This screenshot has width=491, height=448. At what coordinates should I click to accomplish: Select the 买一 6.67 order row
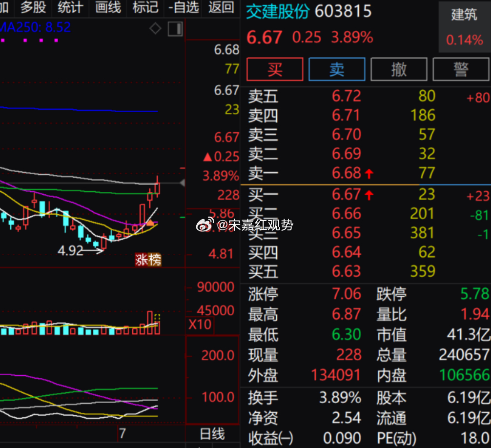[366, 194]
